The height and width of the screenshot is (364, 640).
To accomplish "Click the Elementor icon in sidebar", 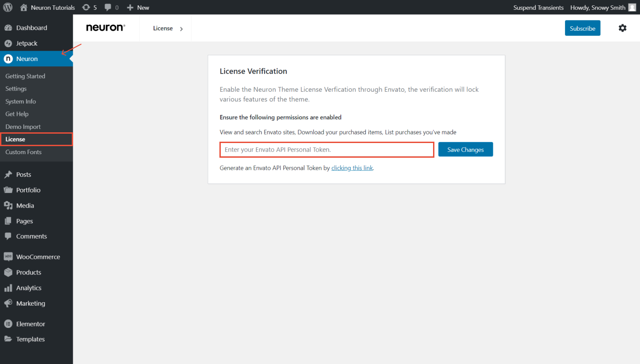I will point(8,324).
